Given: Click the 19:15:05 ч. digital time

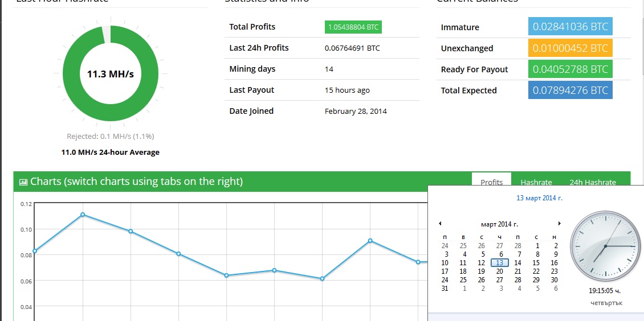Looking at the screenshot, I should point(605,291).
